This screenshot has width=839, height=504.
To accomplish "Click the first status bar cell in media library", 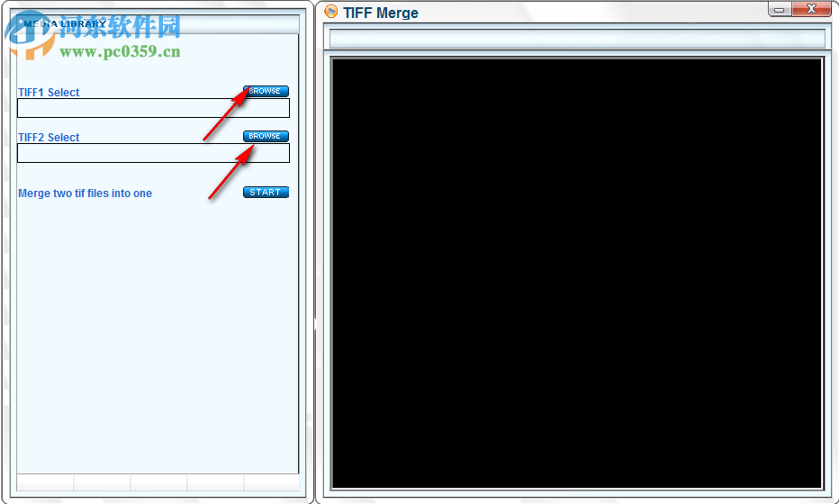I will [46, 482].
